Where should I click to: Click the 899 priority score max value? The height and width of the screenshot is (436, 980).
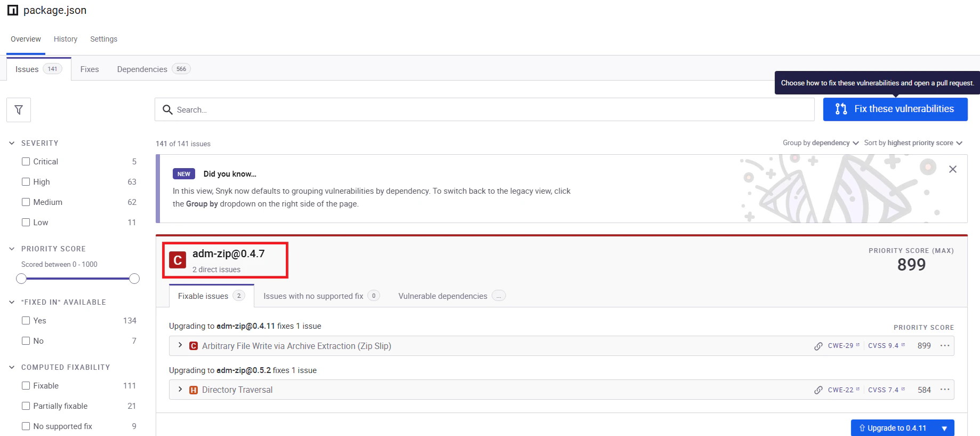coord(911,265)
